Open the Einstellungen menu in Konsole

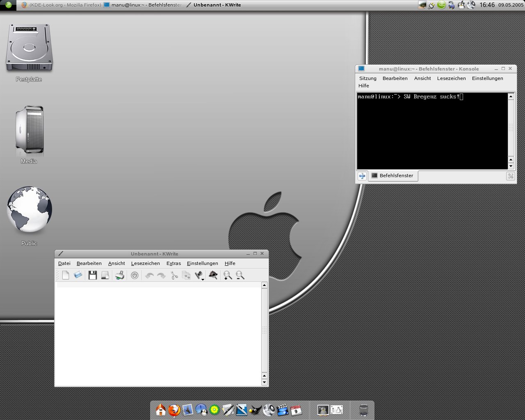coord(488,78)
